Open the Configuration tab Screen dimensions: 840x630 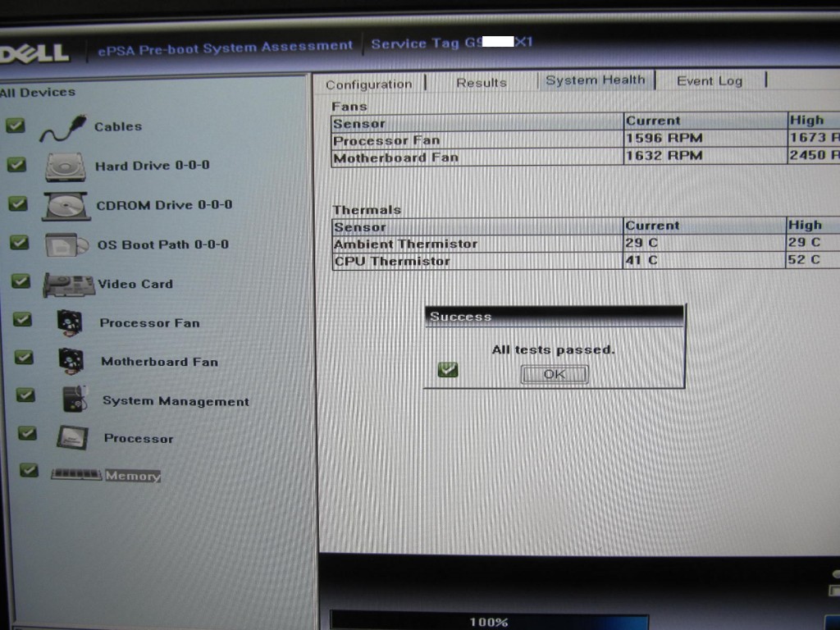pyautogui.click(x=369, y=84)
